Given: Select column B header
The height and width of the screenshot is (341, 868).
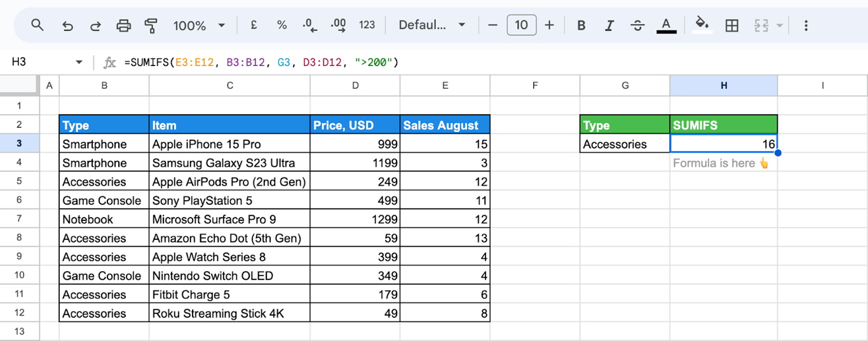Looking at the screenshot, I should coord(104,85).
